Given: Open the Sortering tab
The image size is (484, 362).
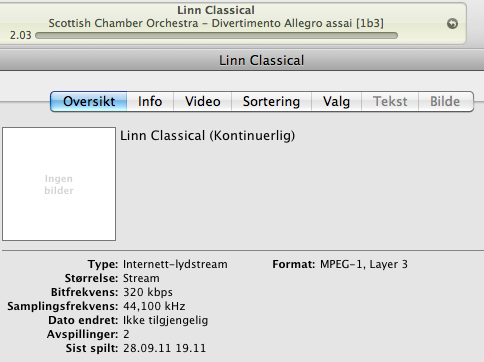Looking at the screenshot, I should (271, 101).
